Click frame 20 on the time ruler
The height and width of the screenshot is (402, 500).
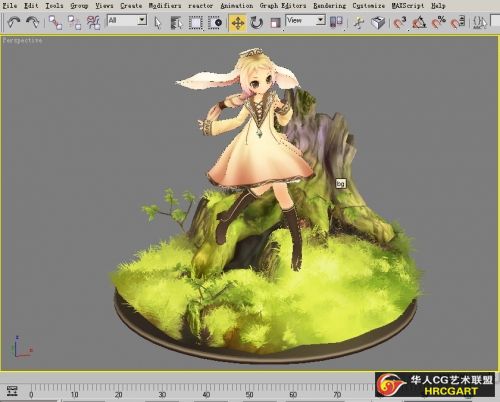tap(118, 395)
